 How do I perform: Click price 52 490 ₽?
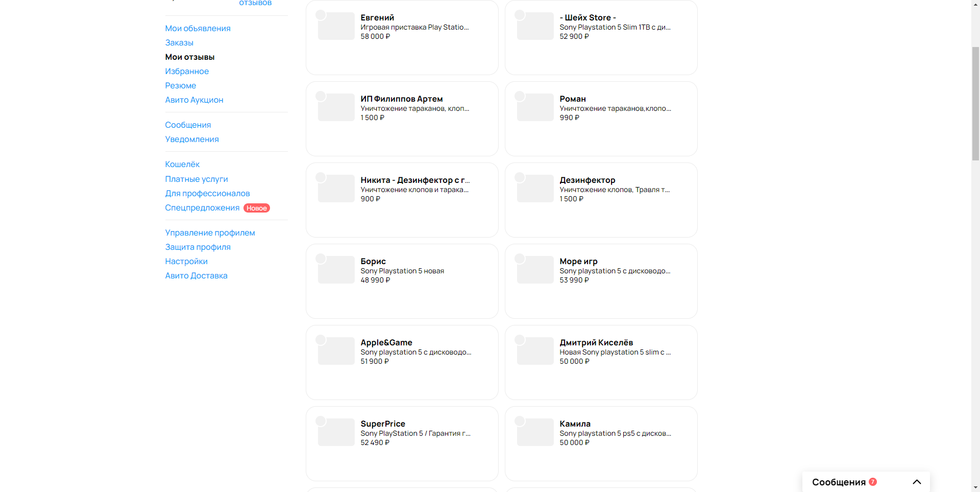click(375, 442)
